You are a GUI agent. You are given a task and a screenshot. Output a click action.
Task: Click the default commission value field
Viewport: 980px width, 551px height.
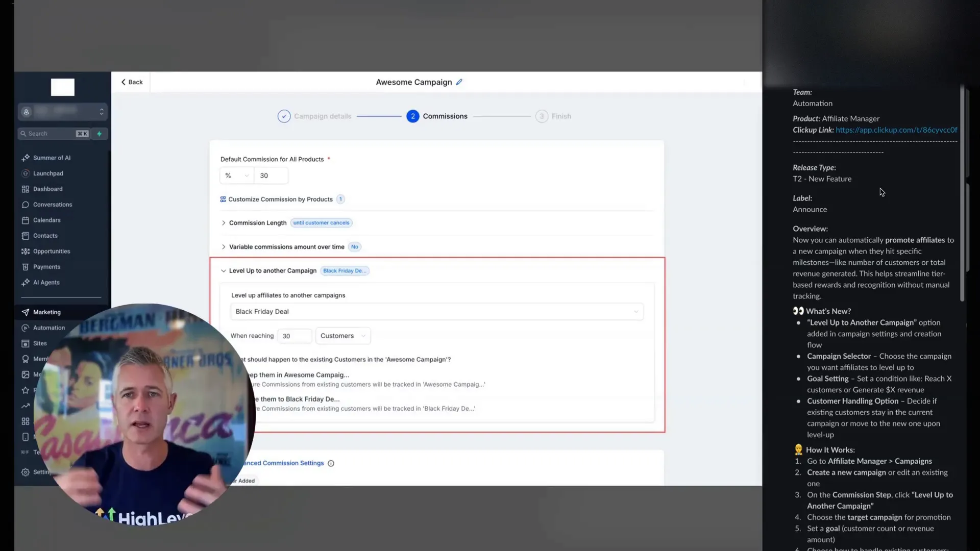(271, 176)
